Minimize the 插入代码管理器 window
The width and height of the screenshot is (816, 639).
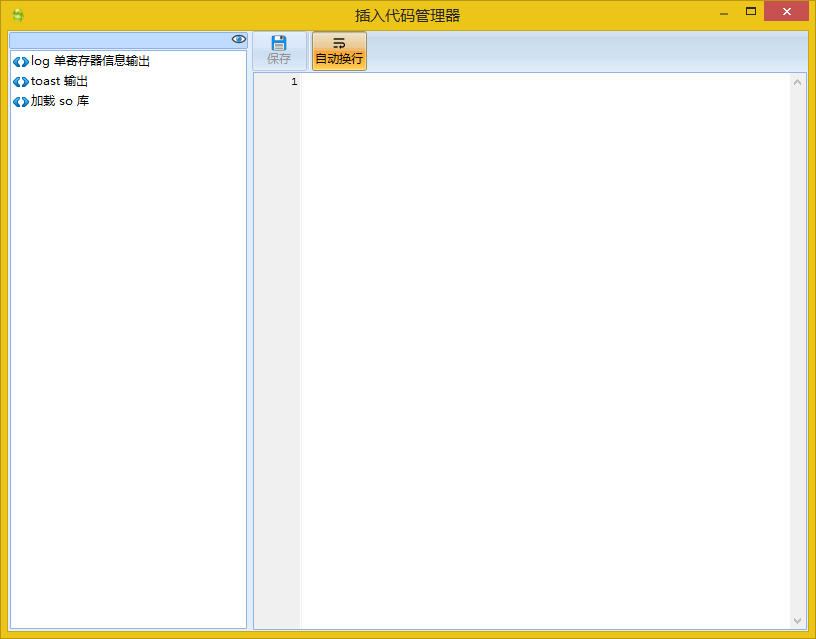click(724, 14)
